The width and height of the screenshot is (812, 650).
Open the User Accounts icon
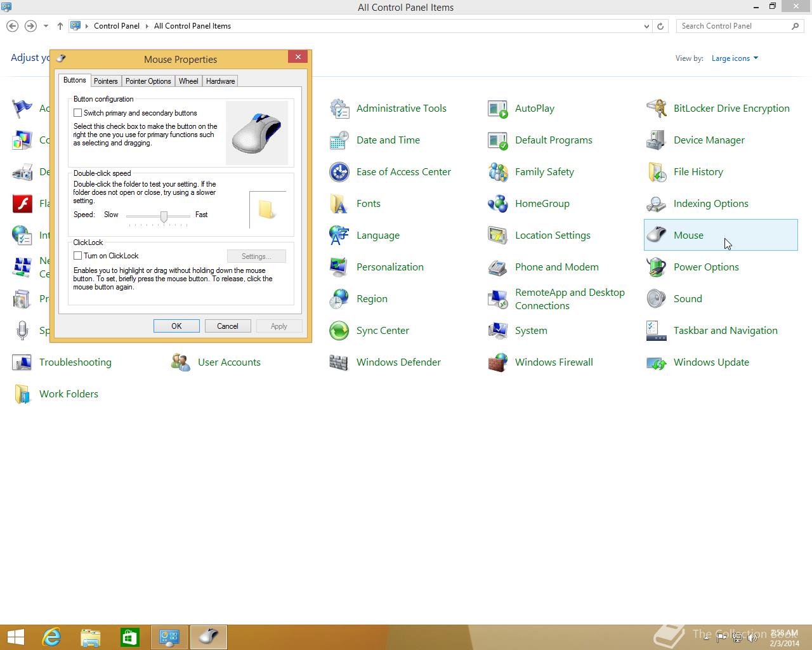point(181,362)
